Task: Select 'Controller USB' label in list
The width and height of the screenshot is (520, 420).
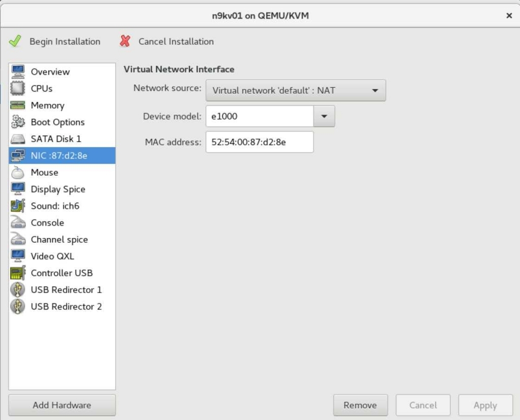Action: [x=61, y=273]
